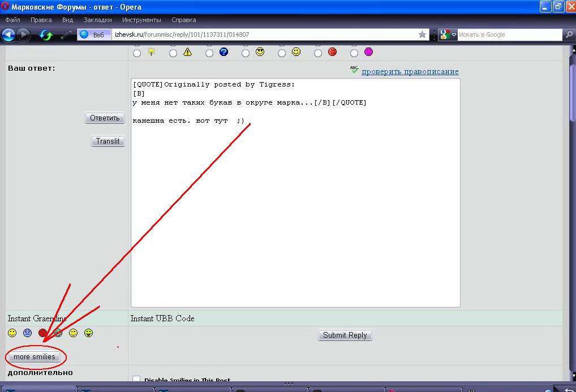Image resolution: width=576 pixels, height=392 pixels.
Task: Click the yellow warning triangle icon
Action: 188,52
